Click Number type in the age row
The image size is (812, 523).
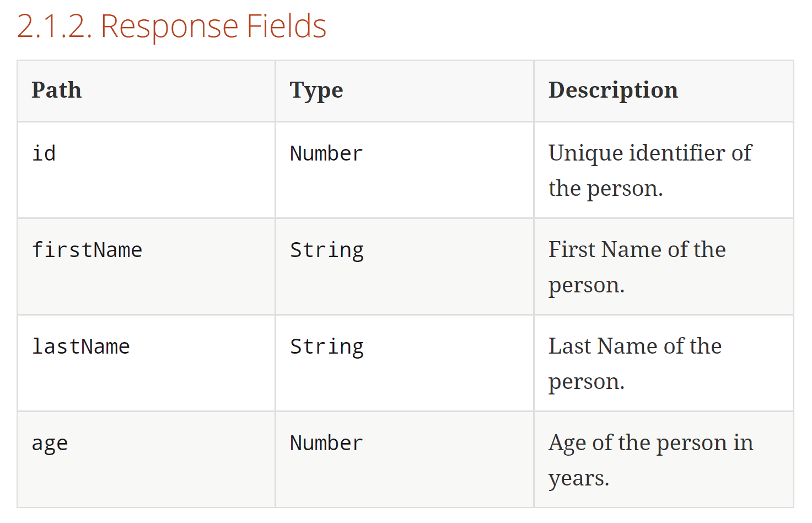pos(326,443)
